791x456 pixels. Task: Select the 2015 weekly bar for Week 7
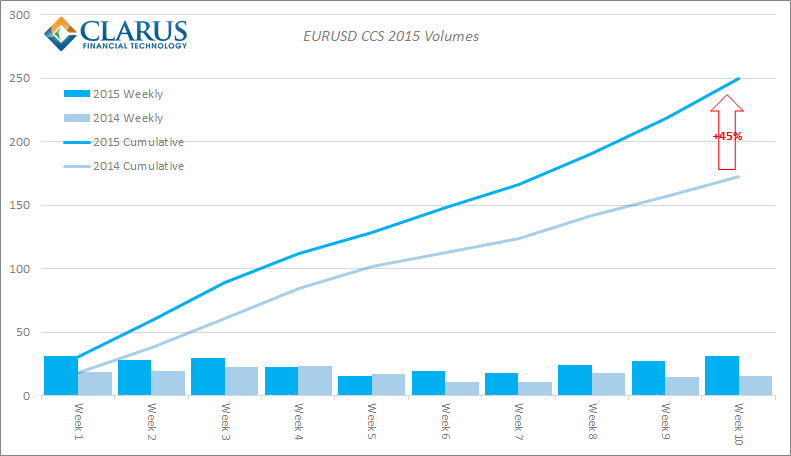[x=501, y=384]
